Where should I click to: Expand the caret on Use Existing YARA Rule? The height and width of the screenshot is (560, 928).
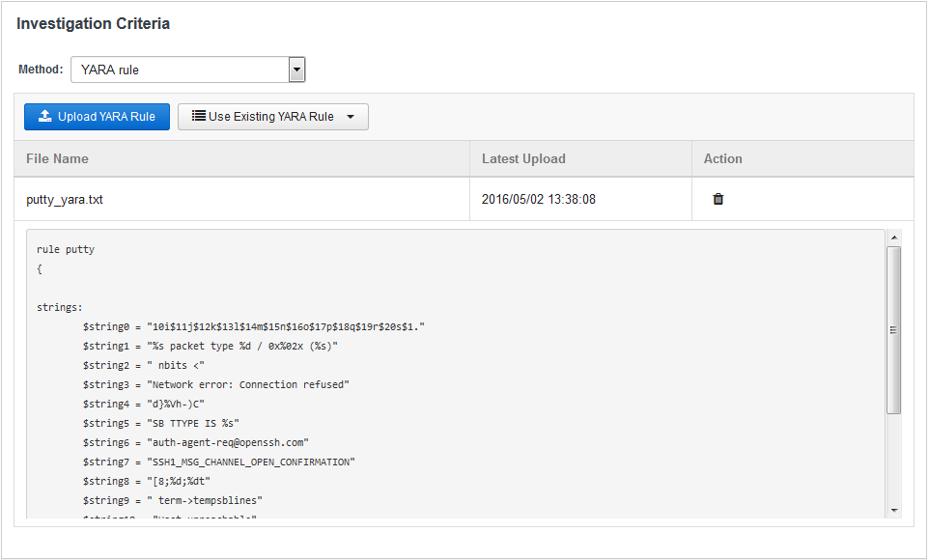pos(351,117)
